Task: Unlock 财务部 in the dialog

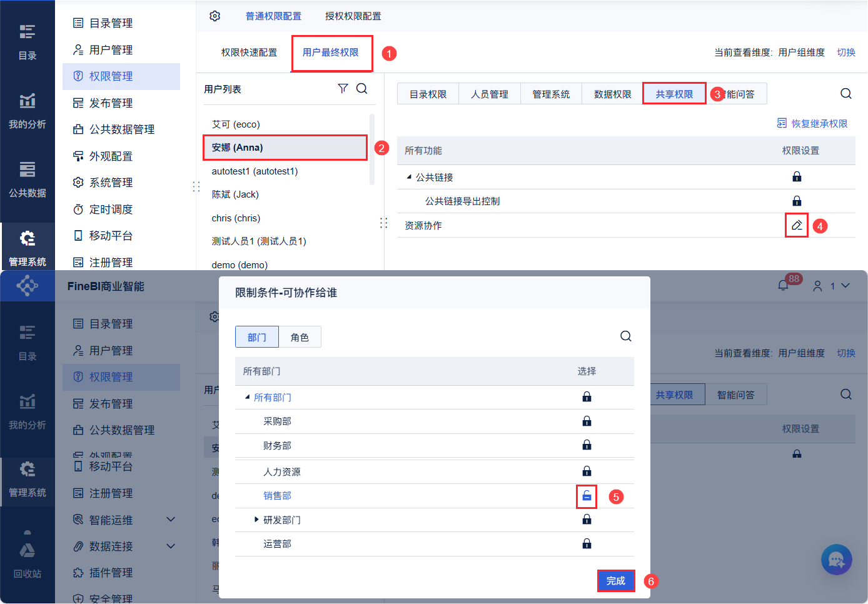Action: [587, 445]
